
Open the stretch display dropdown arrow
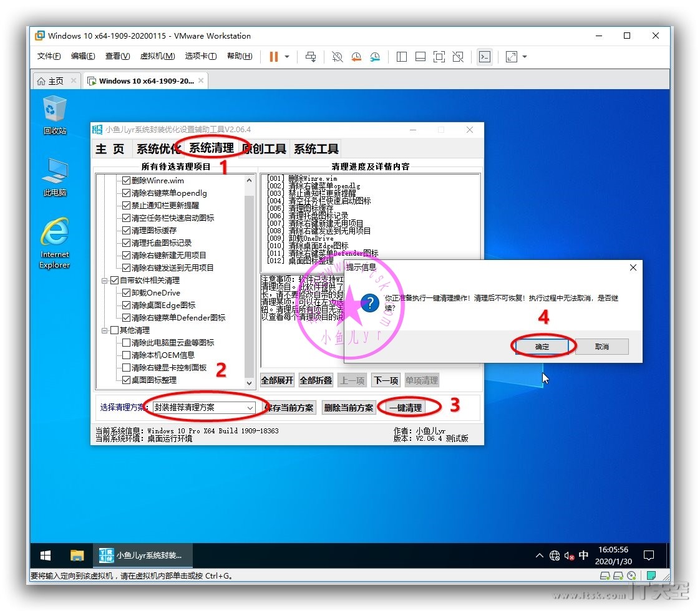coord(525,57)
